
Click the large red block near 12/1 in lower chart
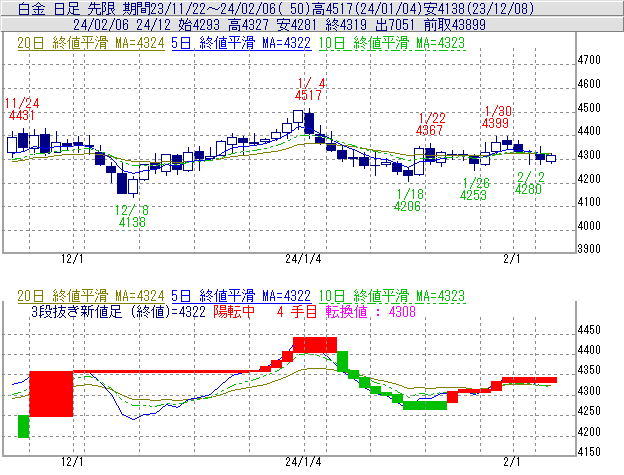coord(51,394)
